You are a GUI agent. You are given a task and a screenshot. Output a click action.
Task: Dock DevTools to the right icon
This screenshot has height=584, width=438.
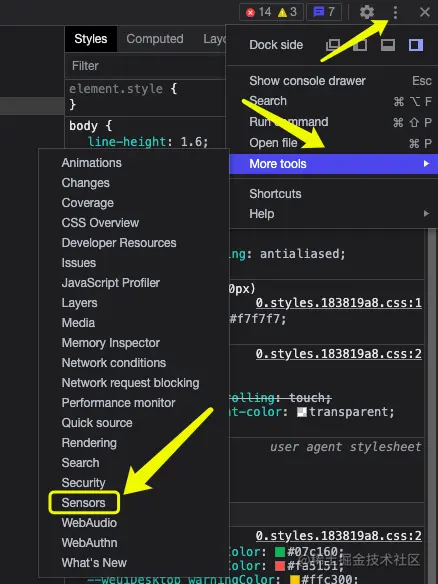click(415, 45)
